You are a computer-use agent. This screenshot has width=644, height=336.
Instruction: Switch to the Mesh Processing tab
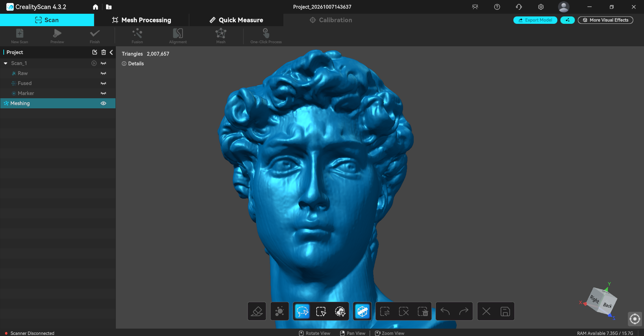pyautogui.click(x=141, y=20)
